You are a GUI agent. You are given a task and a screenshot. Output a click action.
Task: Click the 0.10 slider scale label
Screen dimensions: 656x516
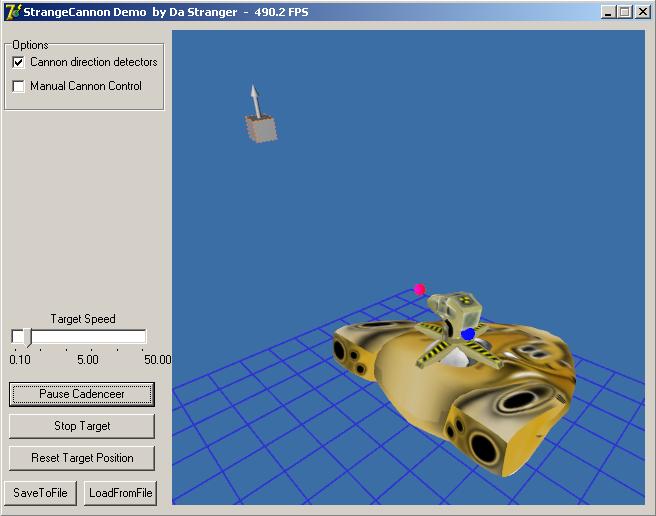point(20,360)
